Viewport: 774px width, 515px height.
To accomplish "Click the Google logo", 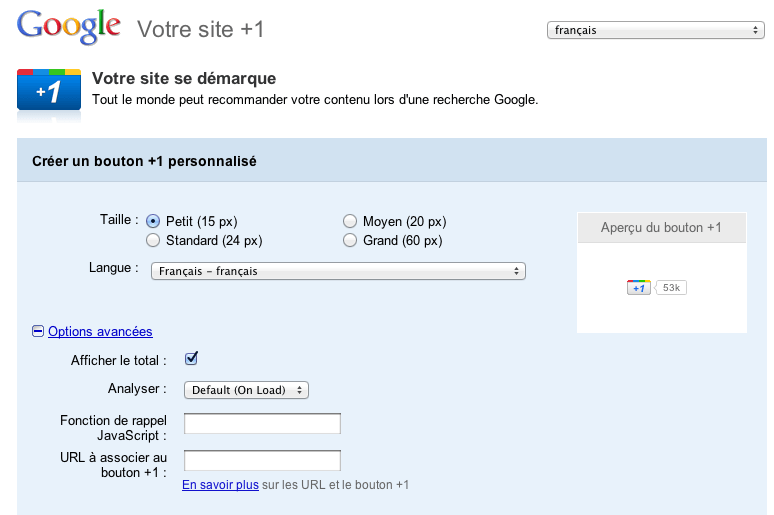I will (x=69, y=28).
